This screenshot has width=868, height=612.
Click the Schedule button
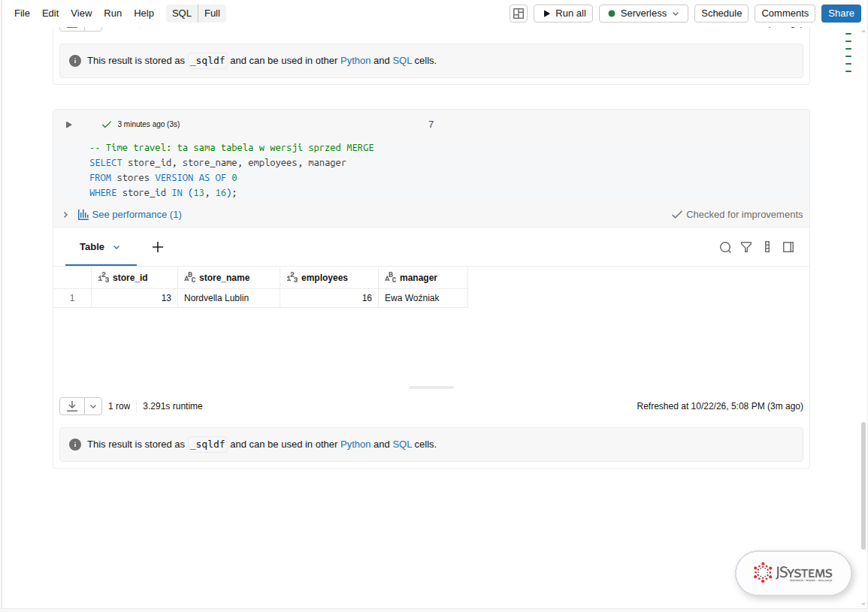[721, 14]
